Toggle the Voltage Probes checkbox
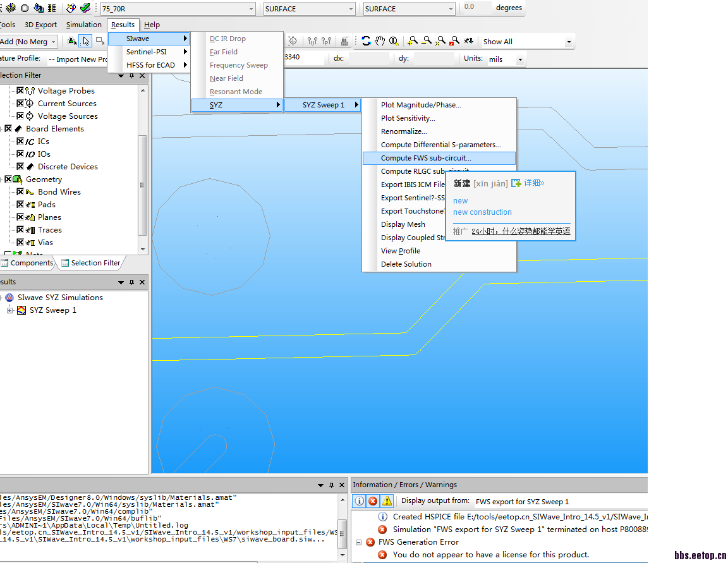This screenshot has width=728, height=563. pos(20,90)
